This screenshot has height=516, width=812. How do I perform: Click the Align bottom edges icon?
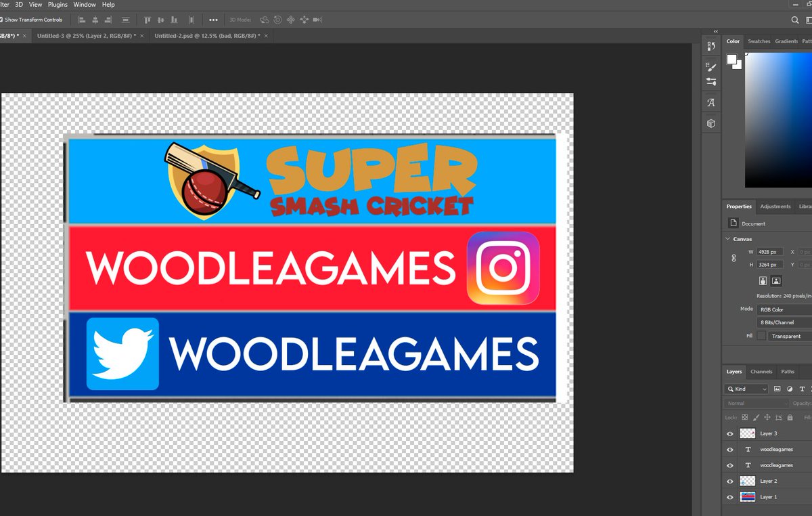click(174, 20)
